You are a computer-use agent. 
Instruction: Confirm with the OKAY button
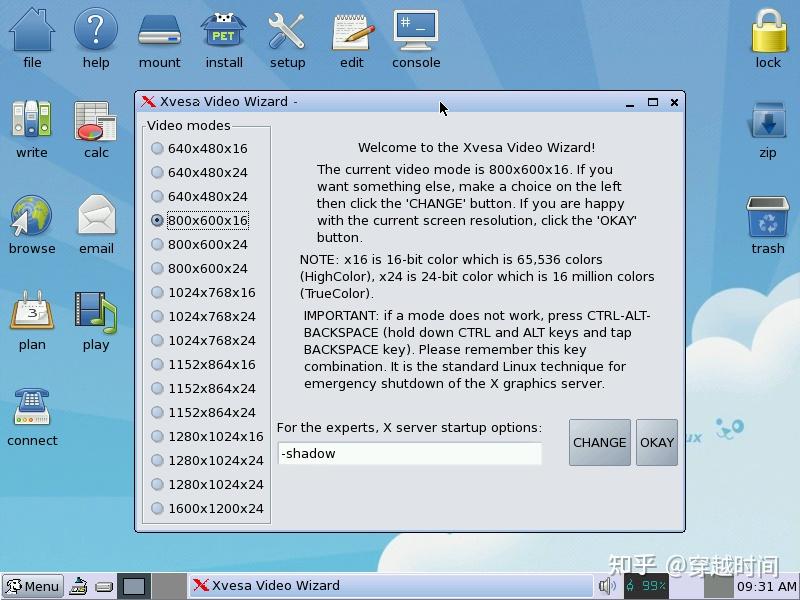click(657, 443)
